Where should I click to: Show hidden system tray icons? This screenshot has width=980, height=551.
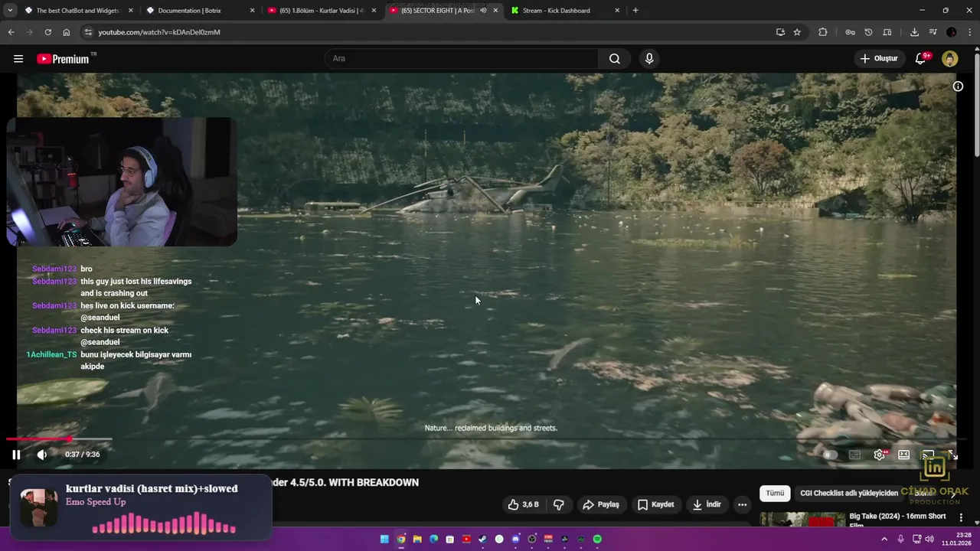click(884, 539)
